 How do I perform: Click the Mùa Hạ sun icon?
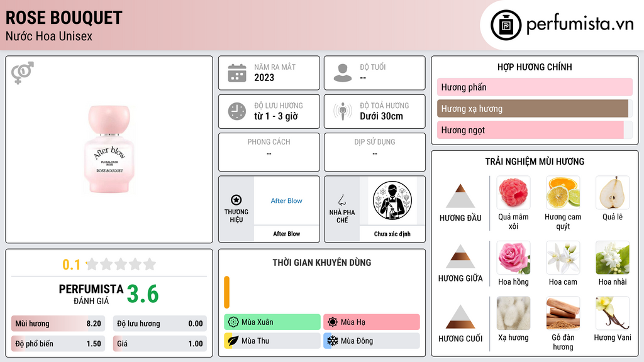click(x=333, y=322)
